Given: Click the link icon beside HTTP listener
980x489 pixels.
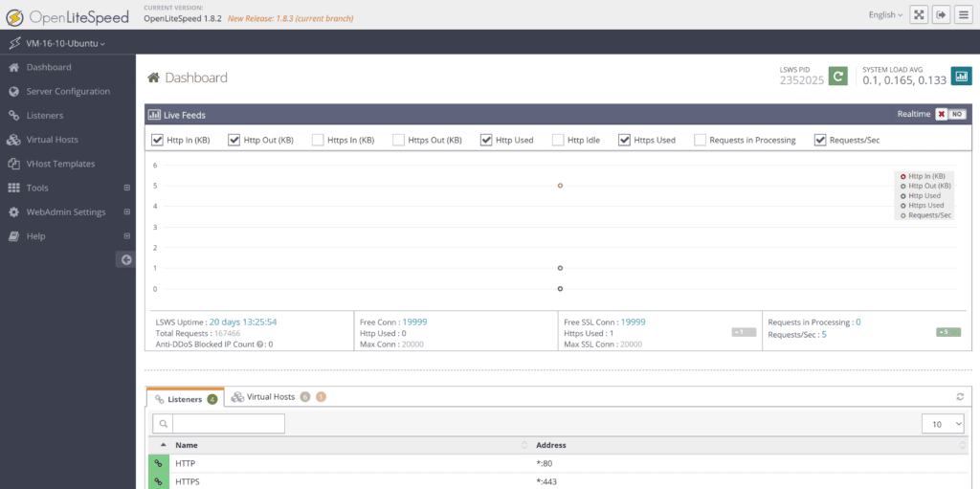Looking at the screenshot, I should click(158, 463).
